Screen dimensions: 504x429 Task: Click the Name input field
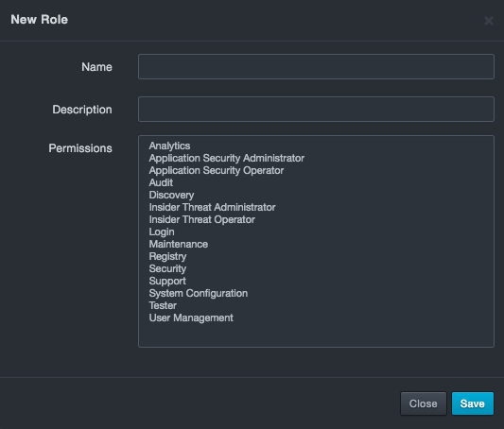(x=316, y=66)
